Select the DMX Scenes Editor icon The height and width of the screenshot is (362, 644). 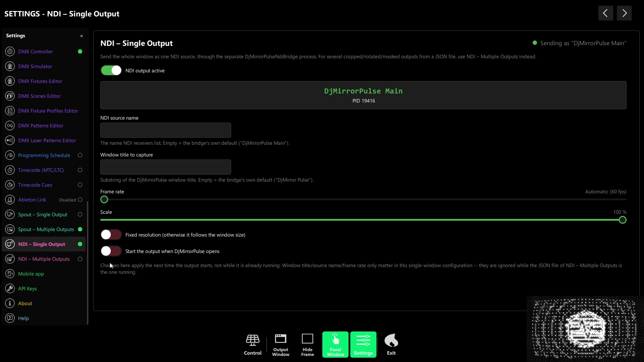(x=10, y=96)
